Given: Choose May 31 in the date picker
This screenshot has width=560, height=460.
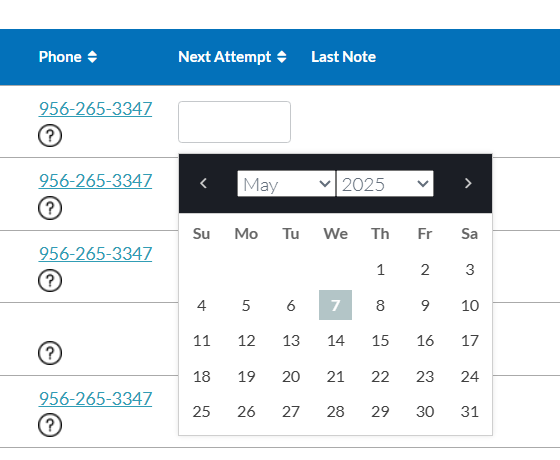Looking at the screenshot, I should point(470,412).
